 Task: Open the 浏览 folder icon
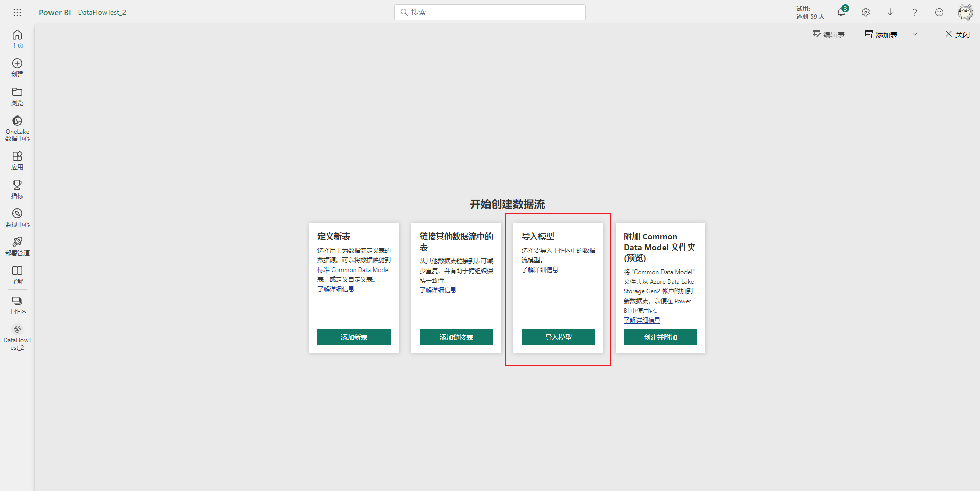pos(17,96)
